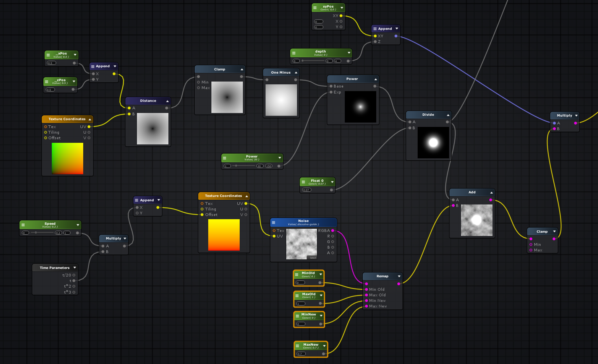Click the hamburger icon on the Divide node
Viewport: 598px width, 364px height.
point(410,115)
